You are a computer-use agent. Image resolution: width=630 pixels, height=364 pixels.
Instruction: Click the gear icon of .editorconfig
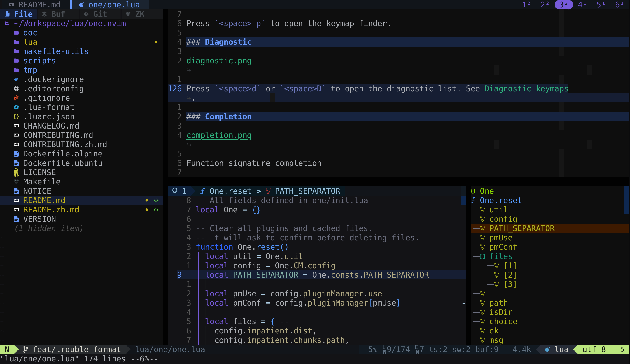16,88
